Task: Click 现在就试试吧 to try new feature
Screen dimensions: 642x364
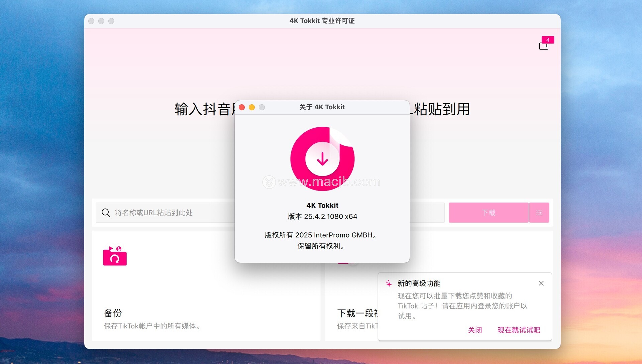Action: pos(519,330)
